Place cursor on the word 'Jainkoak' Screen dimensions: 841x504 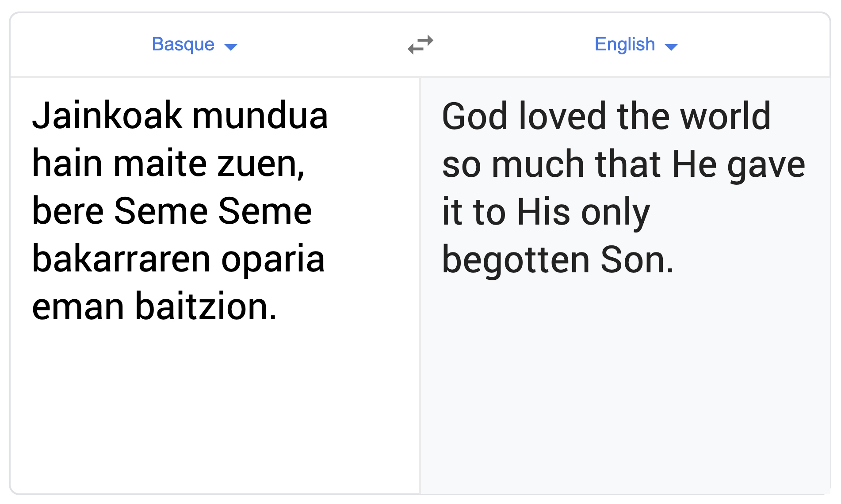coord(107,116)
